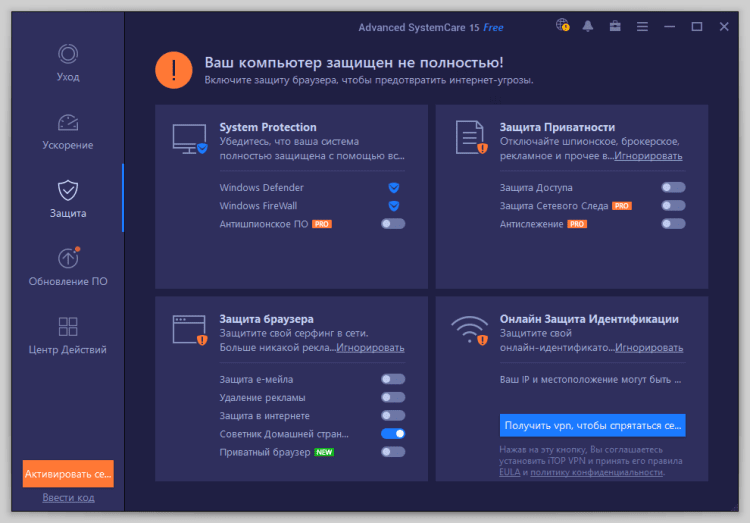Click the orange Активировать button
This screenshot has height=523, width=750.
click(68, 474)
